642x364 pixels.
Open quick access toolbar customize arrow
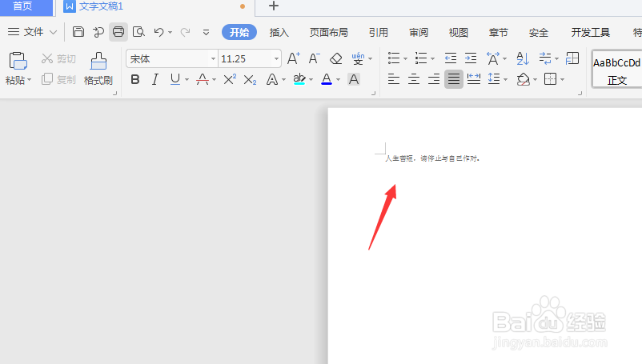click(x=206, y=32)
